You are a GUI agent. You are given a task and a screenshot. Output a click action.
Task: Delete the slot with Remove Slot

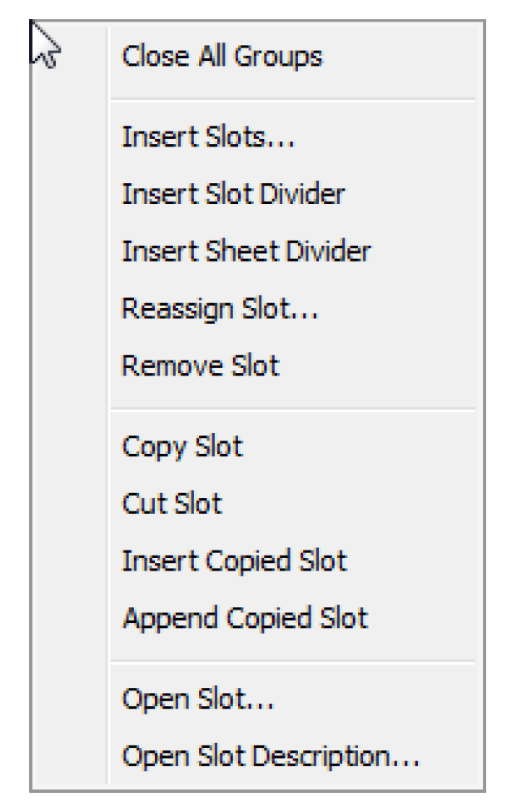pos(257,366)
